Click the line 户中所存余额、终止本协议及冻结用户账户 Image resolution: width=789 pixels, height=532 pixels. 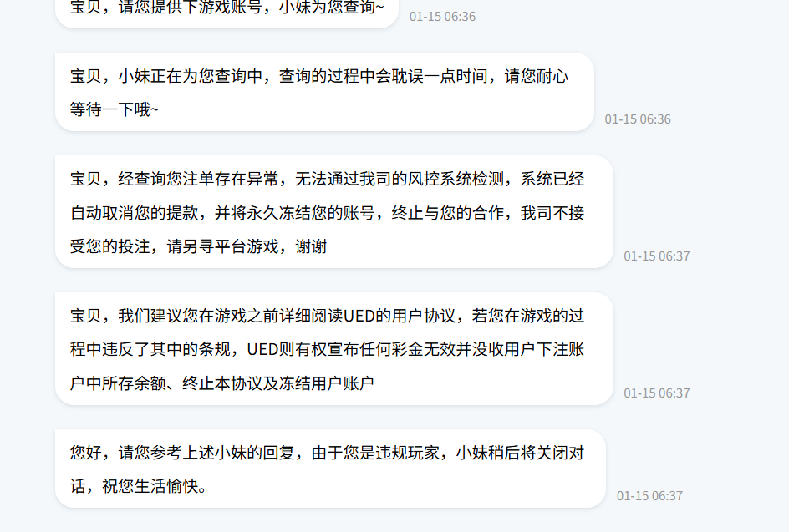[222, 383]
